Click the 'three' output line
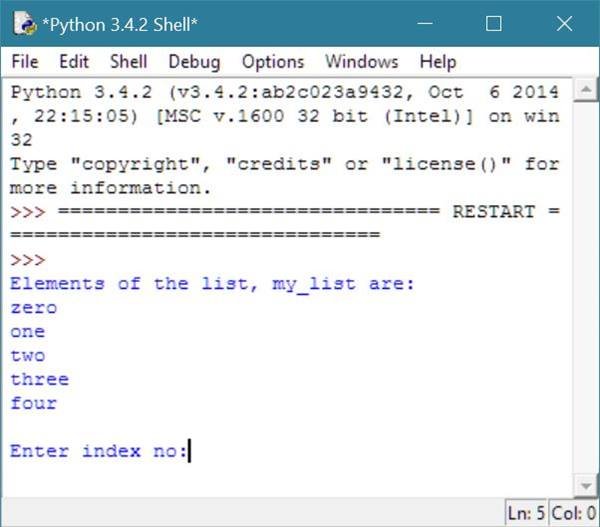 click(40, 380)
